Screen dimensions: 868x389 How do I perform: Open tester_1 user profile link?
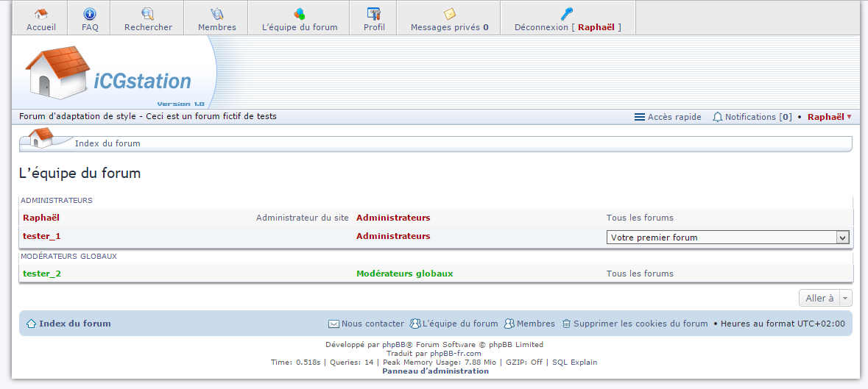pos(42,236)
